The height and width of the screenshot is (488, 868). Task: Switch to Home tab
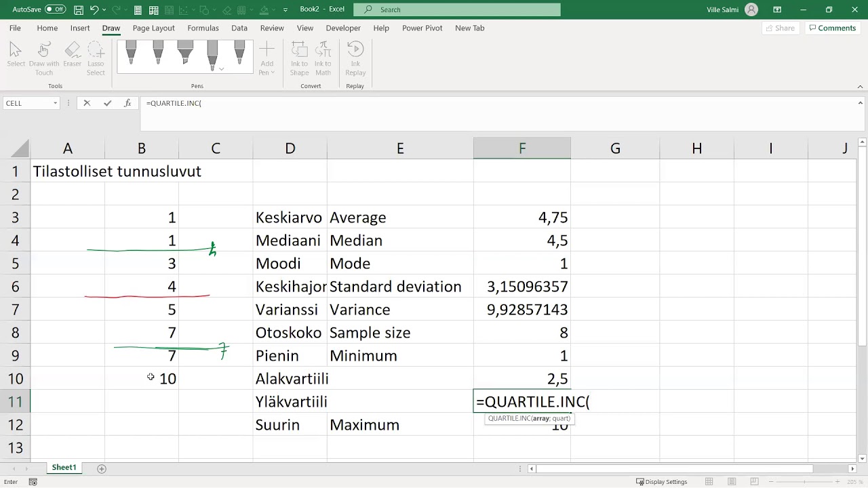tap(47, 28)
